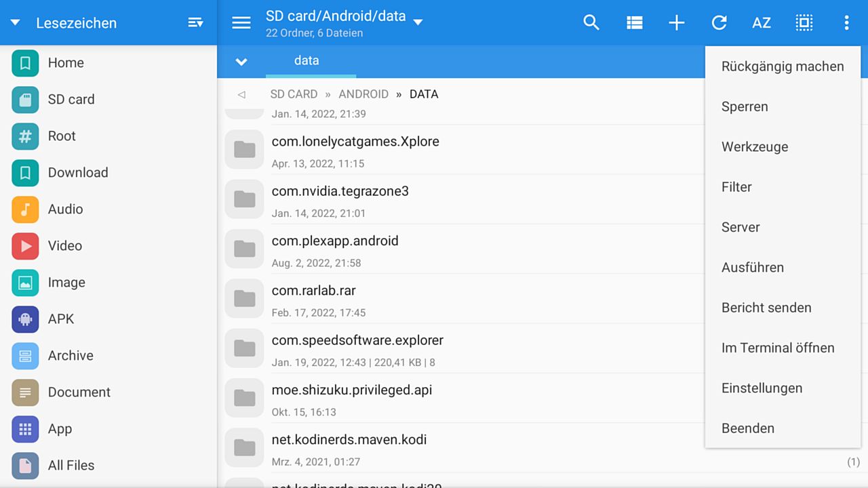The height and width of the screenshot is (488, 868).
Task: Click folder icon of com.lonelycatgames.Xplore
Action: (x=244, y=150)
